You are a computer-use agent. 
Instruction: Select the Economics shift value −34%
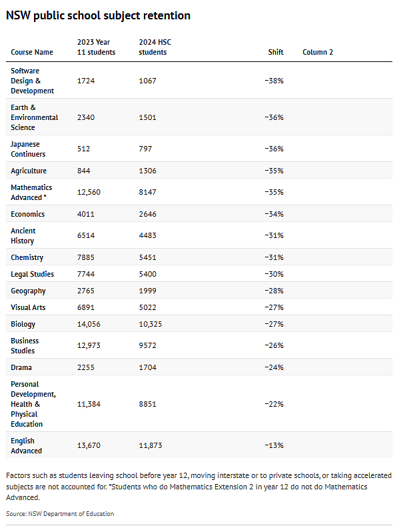click(x=274, y=214)
